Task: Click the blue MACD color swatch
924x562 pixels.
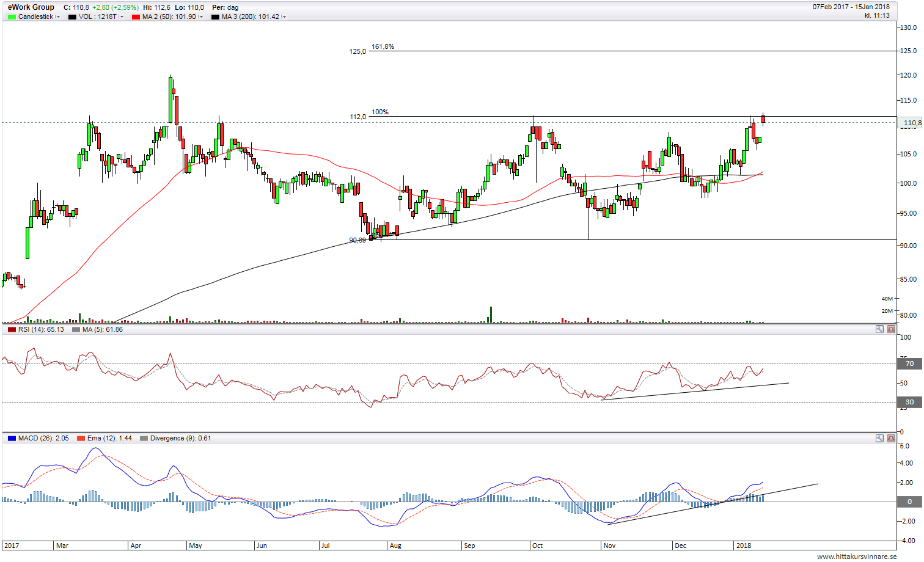Action: pyautogui.click(x=12, y=438)
